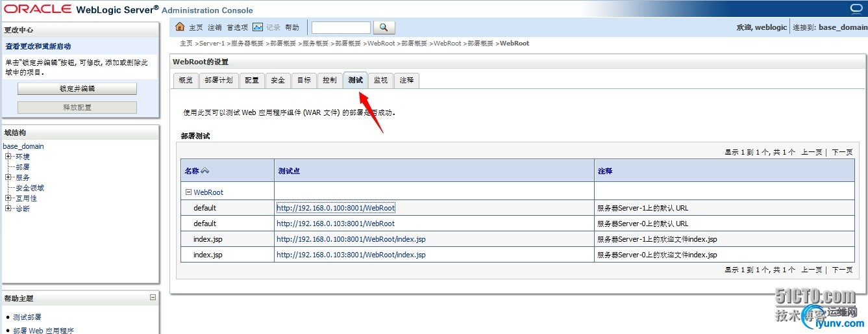Click 下一页 above the table
Screen dimensions: 868x334
[842, 152]
